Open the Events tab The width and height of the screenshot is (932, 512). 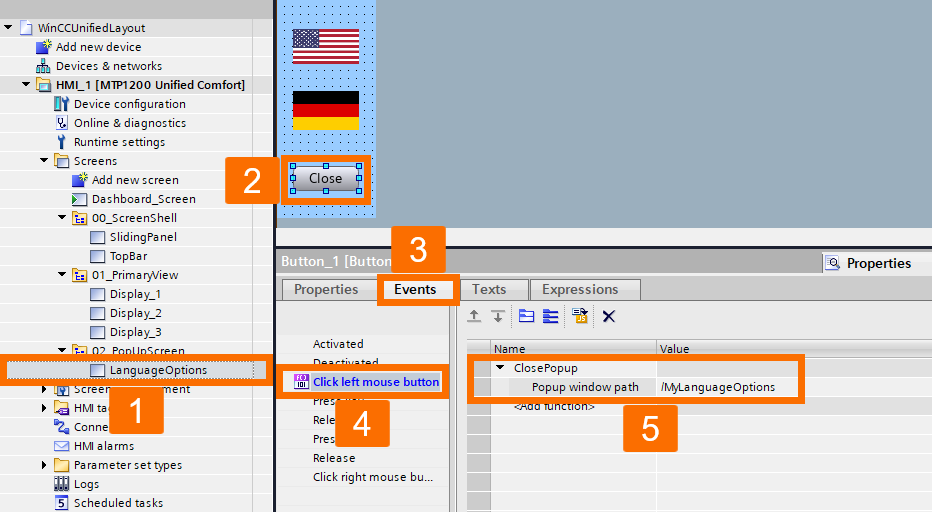pyautogui.click(x=415, y=290)
